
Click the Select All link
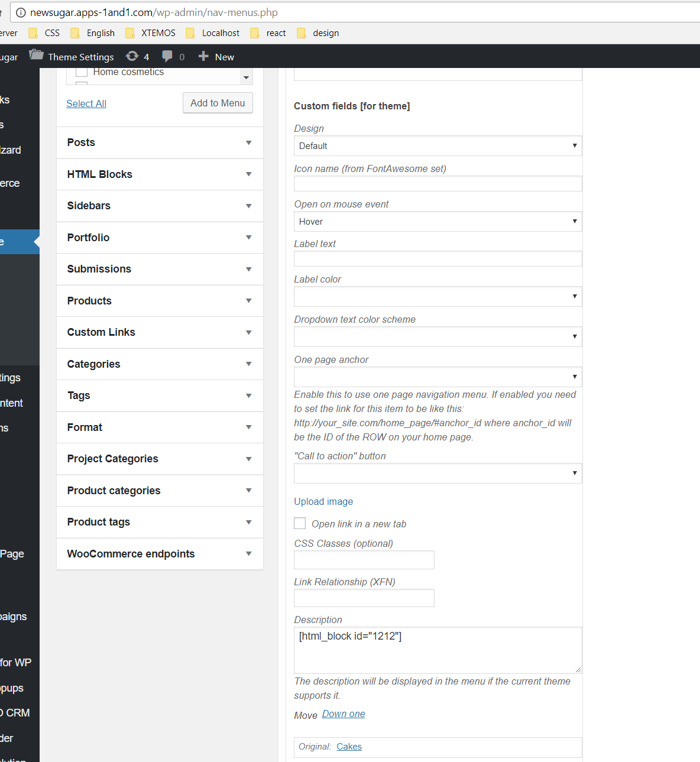pyautogui.click(x=86, y=103)
